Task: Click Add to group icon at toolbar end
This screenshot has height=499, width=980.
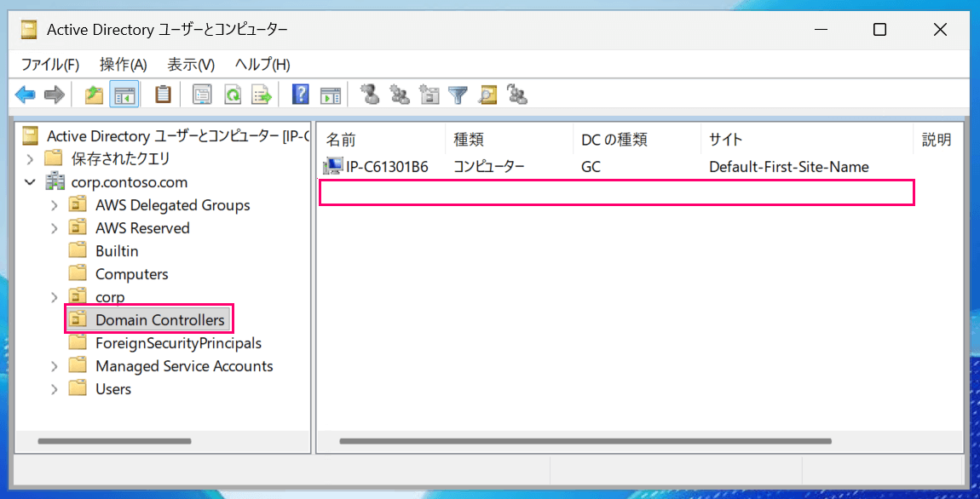Action: click(517, 95)
